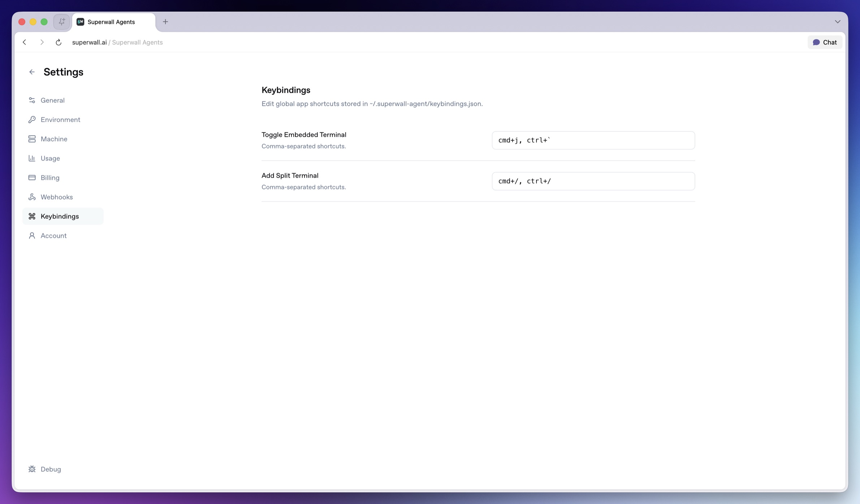Image resolution: width=860 pixels, height=504 pixels.
Task: Maximize the window with the green button
Action: coord(44,22)
